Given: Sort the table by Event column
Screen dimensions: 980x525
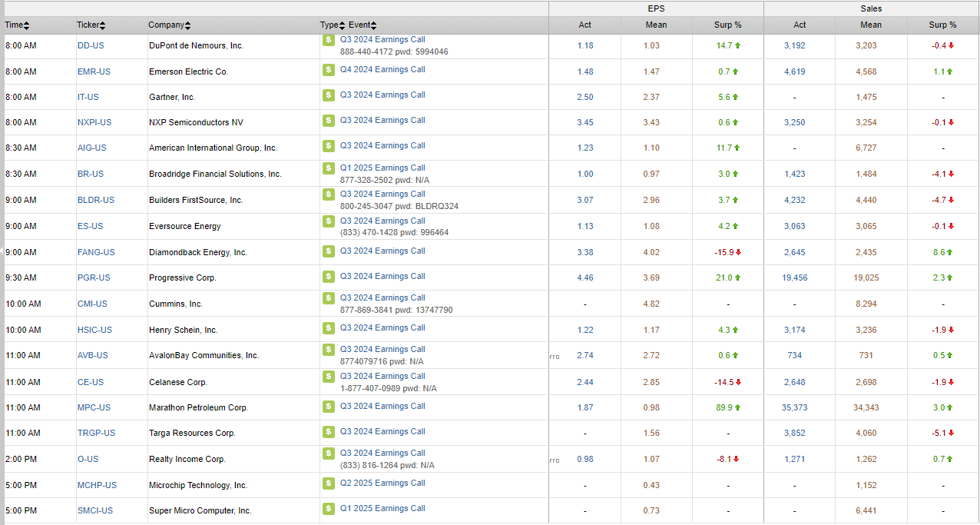Looking at the screenshot, I should coord(363,25).
